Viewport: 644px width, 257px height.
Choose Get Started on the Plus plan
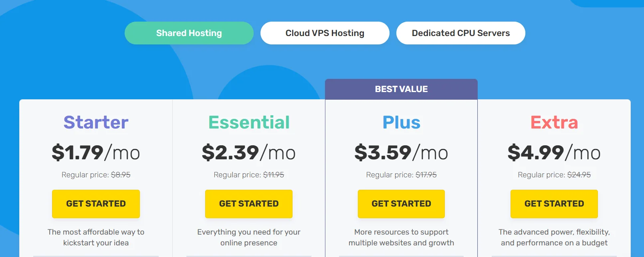point(401,204)
